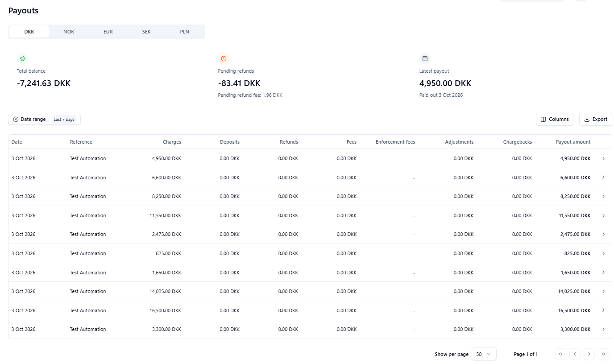Expand the 16,500.00 DKK payout row chevron
The height and width of the screenshot is (364, 614).
[x=603, y=310]
